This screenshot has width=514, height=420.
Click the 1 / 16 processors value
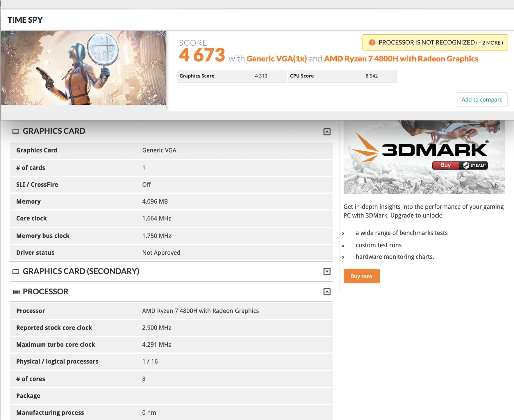pos(150,362)
